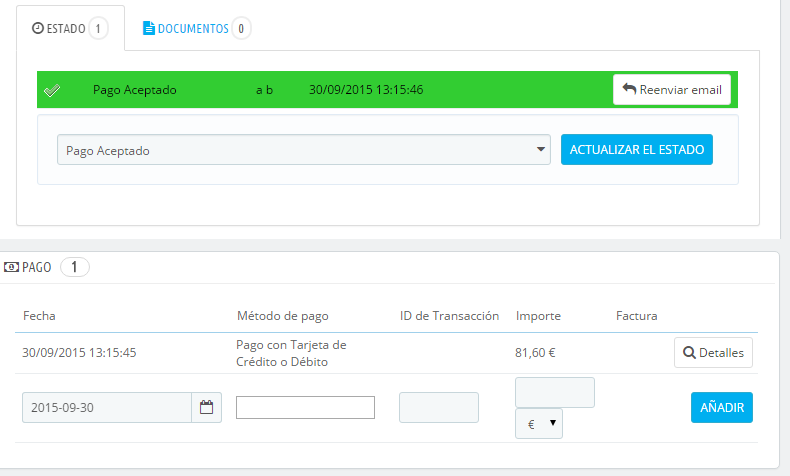The width and height of the screenshot is (790, 476).
Task: Click status timestamp 30/09/2015 13:15:46
Action: 366,90
